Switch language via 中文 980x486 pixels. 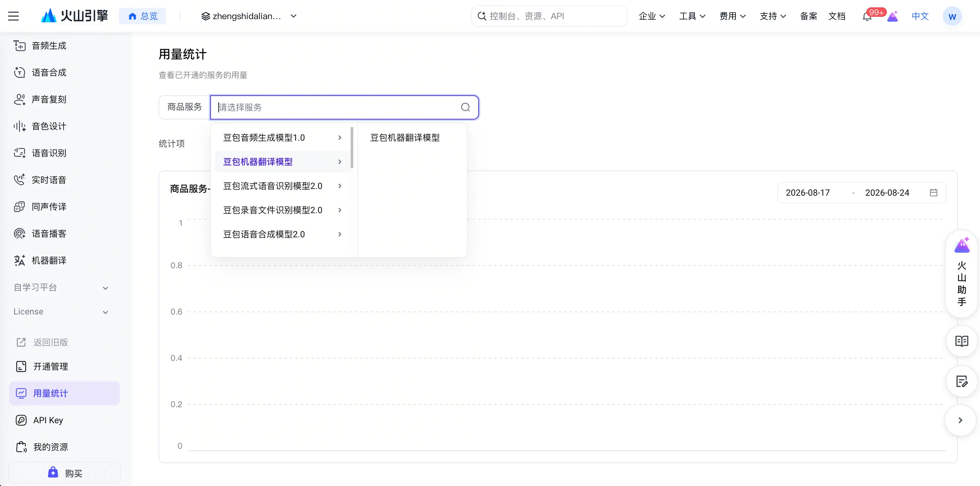[920, 16]
